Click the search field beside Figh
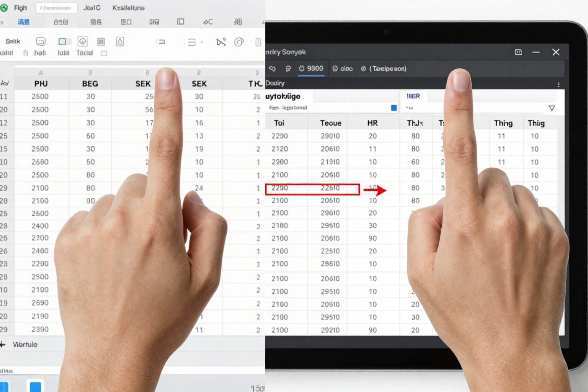This screenshot has height=392, width=588. point(56,8)
